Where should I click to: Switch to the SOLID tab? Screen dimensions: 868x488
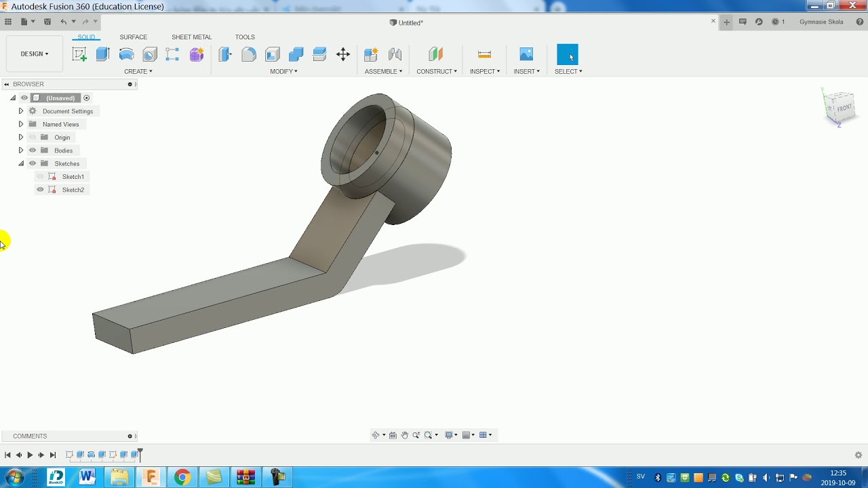pos(87,37)
